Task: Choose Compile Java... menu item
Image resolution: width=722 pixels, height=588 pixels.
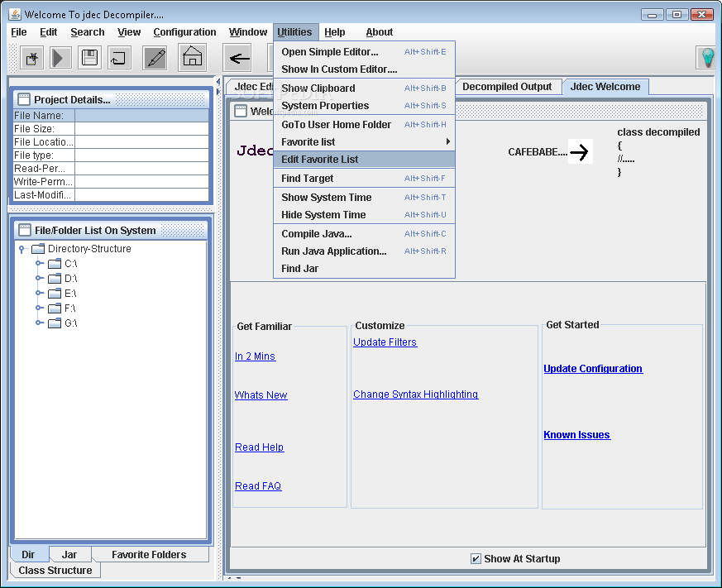Action: coord(364,234)
